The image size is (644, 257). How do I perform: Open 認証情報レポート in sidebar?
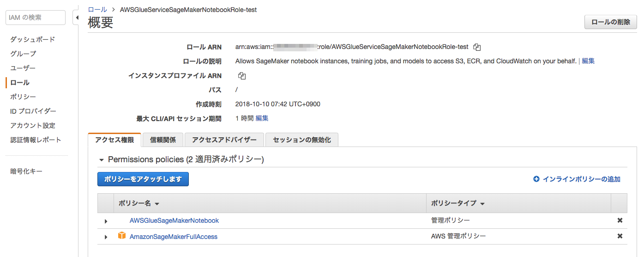click(x=36, y=140)
